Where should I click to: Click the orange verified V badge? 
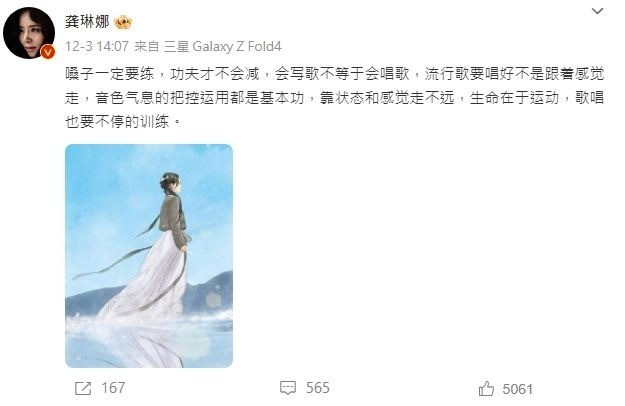[x=48, y=51]
